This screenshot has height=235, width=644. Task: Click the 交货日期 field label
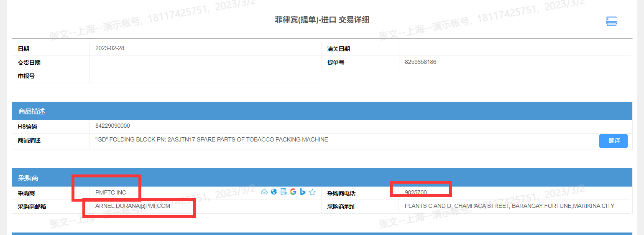29,63
